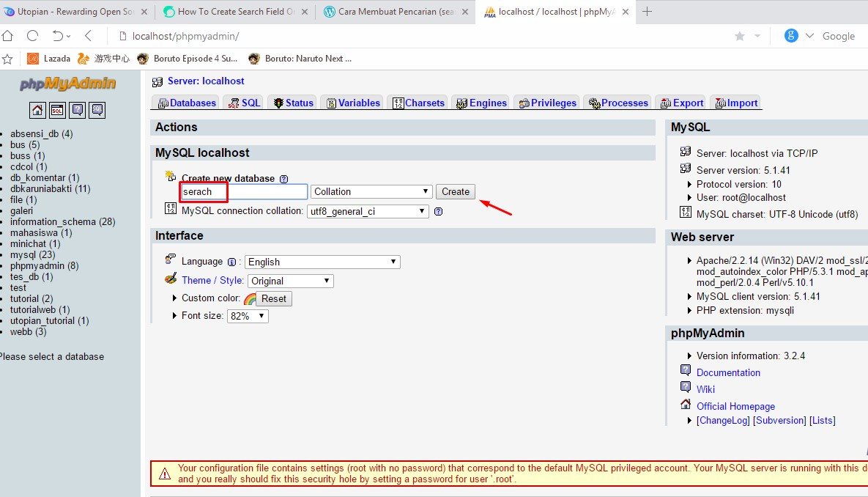This screenshot has width=868, height=497.
Task: Open undo history dropdown arrow
Action: (x=69, y=37)
